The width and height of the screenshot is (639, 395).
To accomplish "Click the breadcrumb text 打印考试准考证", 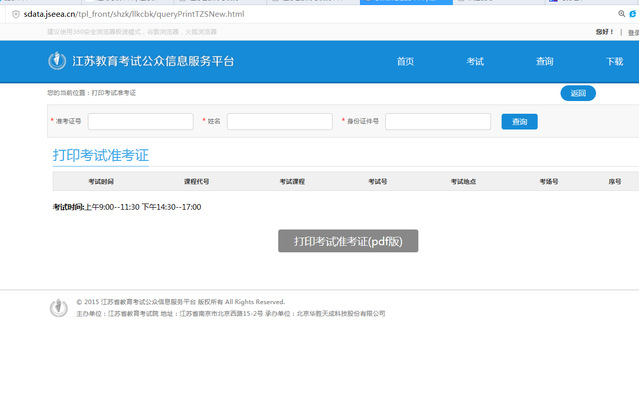I will tap(114, 93).
